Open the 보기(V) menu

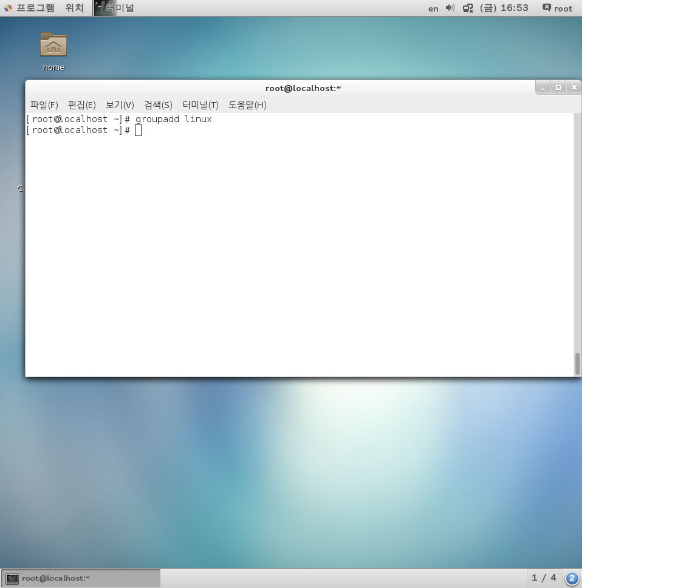click(x=120, y=105)
